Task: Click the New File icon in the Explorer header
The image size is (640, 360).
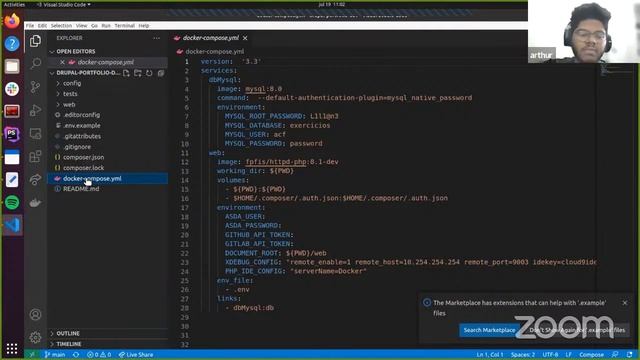Action: pos(126,73)
